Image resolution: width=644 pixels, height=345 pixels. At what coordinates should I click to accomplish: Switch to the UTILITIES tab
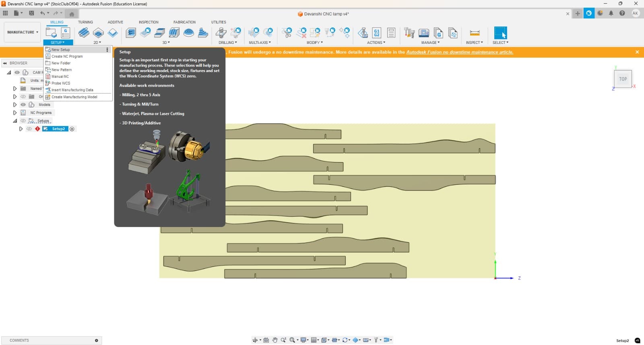point(219,22)
